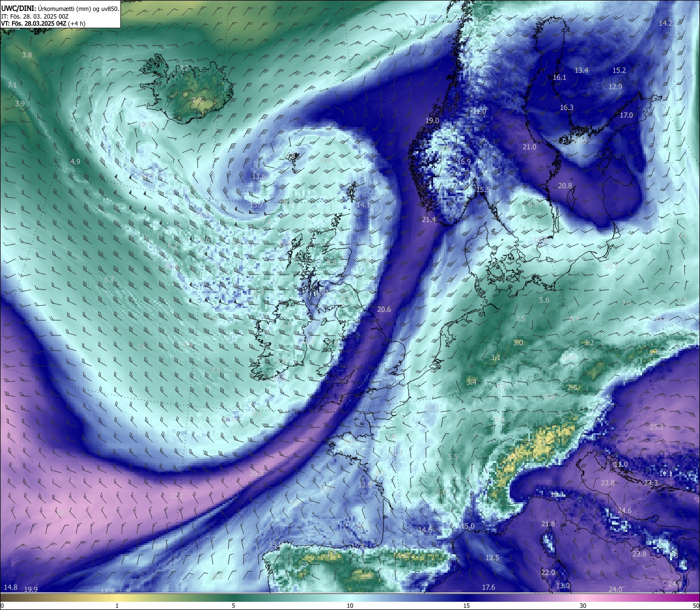Click the 19.9 value near the bottom-left
Screen dimensions: 700x610
pos(31,590)
